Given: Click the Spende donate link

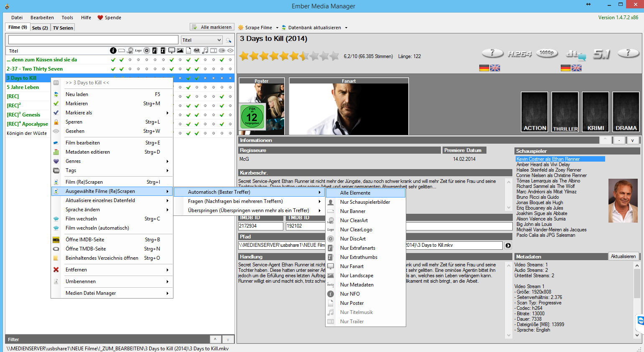Looking at the screenshot, I should click(109, 18).
